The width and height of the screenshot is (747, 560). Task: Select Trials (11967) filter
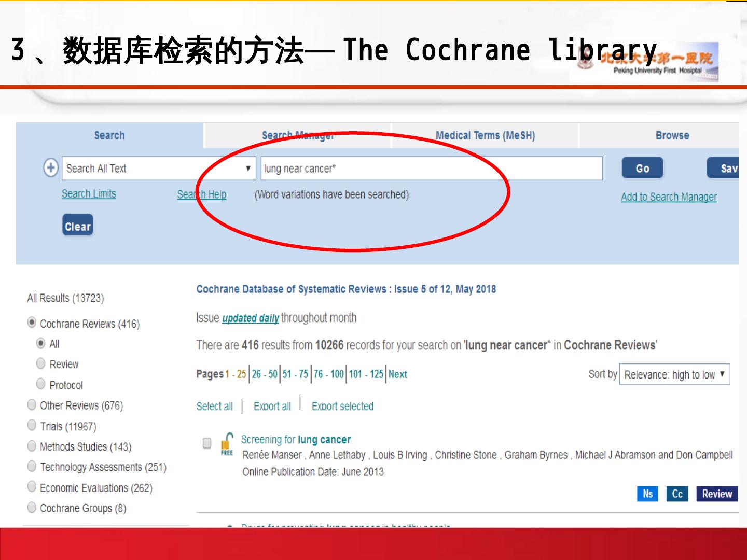pyautogui.click(x=32, y=425)
